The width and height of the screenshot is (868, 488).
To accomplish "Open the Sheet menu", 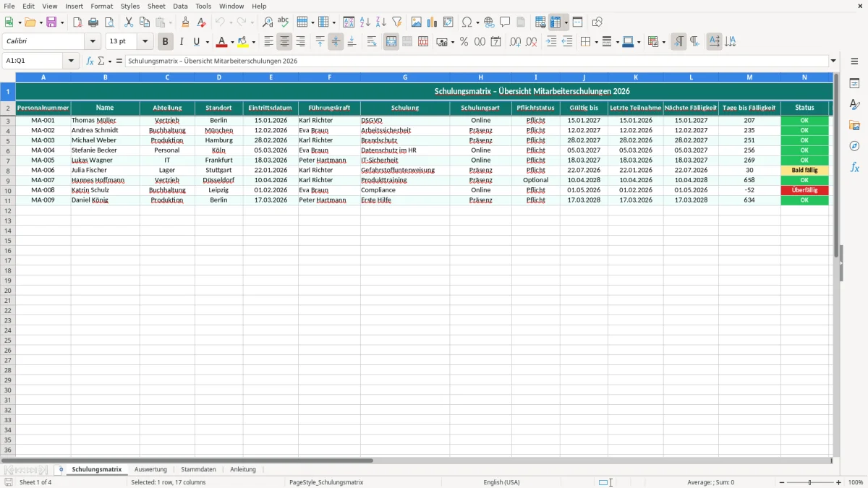I will click(x=156, y=6).
